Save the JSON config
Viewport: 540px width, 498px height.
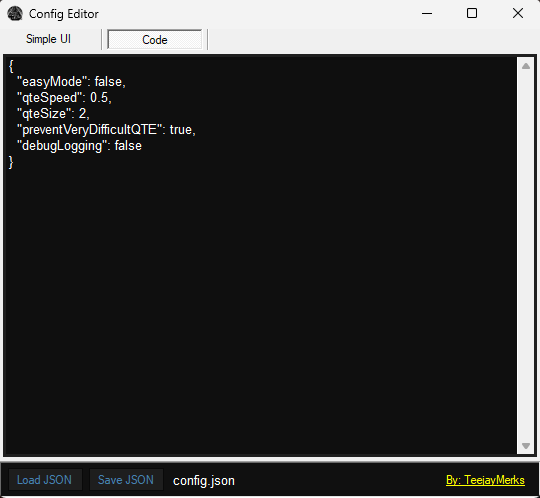tap(126, 480)
